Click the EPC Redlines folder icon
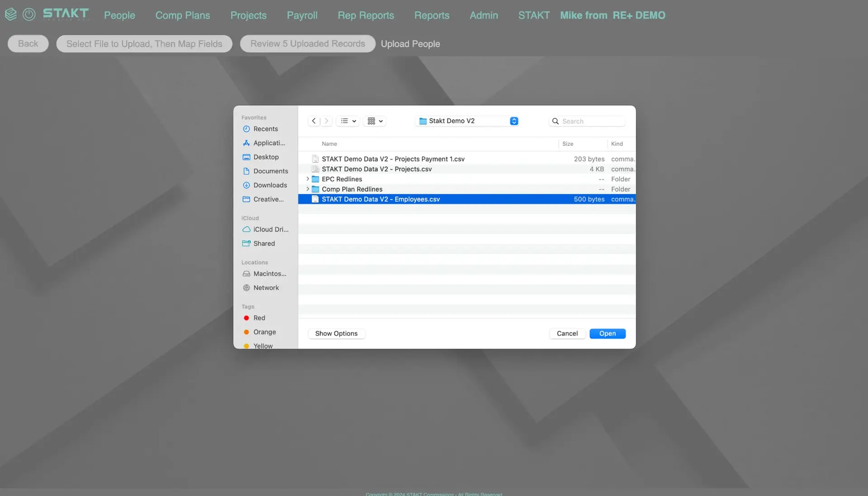The width and height of the screenshot is (868, 496). [x=315, y=179]
